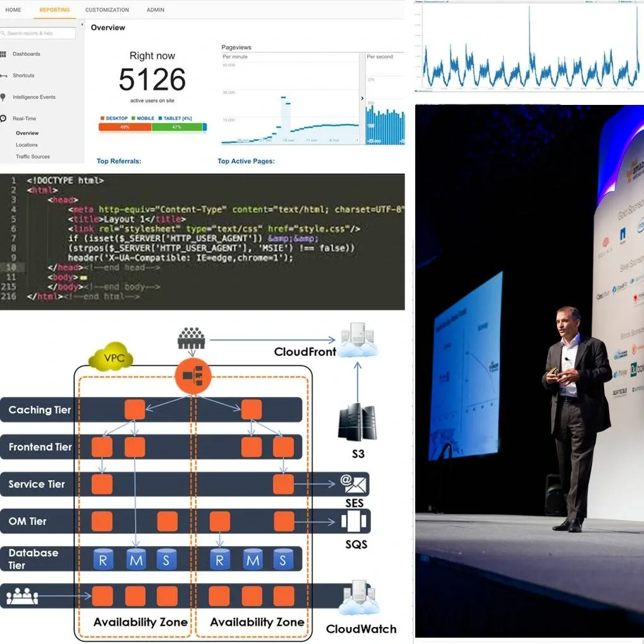
Task: Open the Admin tab
Action: [x=155, y=10]
